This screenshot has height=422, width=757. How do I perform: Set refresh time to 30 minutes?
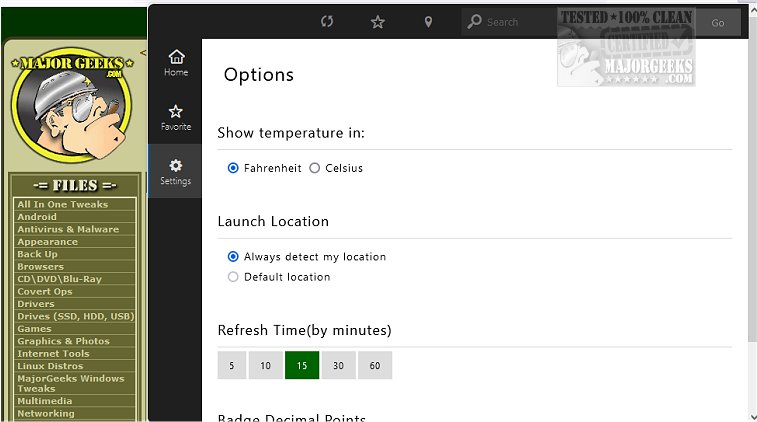click(x=339, y=366)
